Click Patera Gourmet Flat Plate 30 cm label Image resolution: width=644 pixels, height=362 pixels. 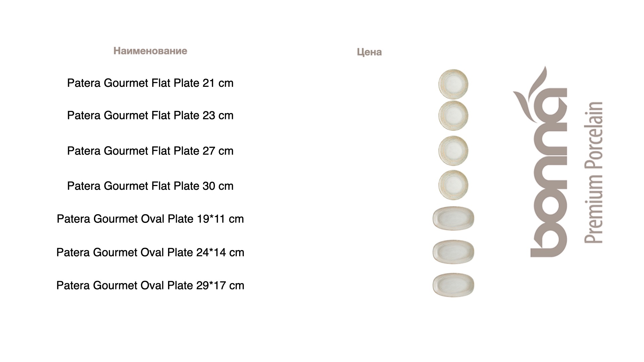pos(150,186)
